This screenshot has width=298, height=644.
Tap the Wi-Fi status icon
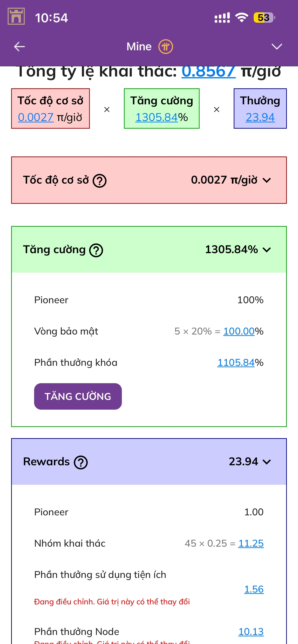coord(241,17)
